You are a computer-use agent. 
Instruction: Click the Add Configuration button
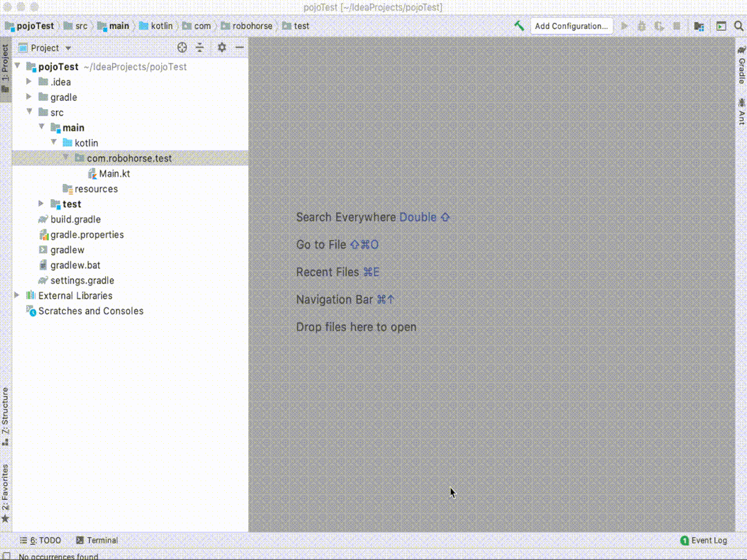pos(571,26)
